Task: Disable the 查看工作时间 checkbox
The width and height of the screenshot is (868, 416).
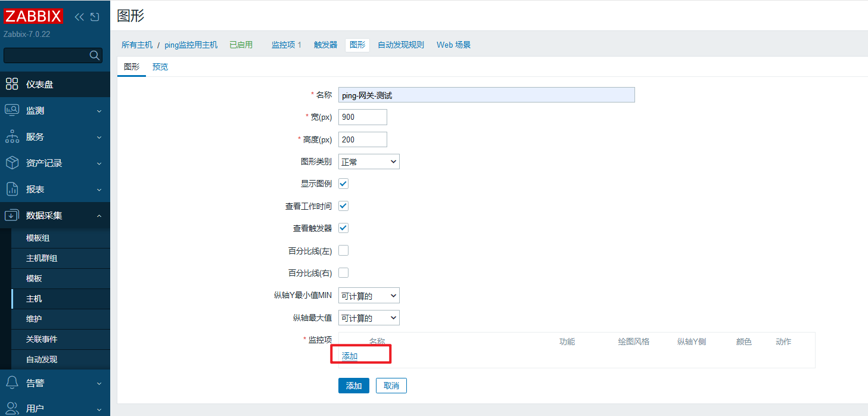Action: point(343,206)
